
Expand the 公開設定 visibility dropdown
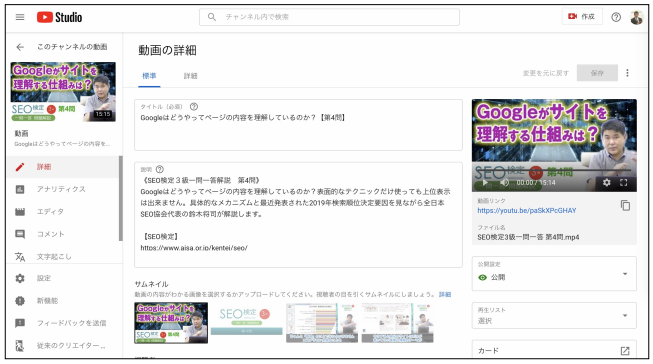[554, 274]
